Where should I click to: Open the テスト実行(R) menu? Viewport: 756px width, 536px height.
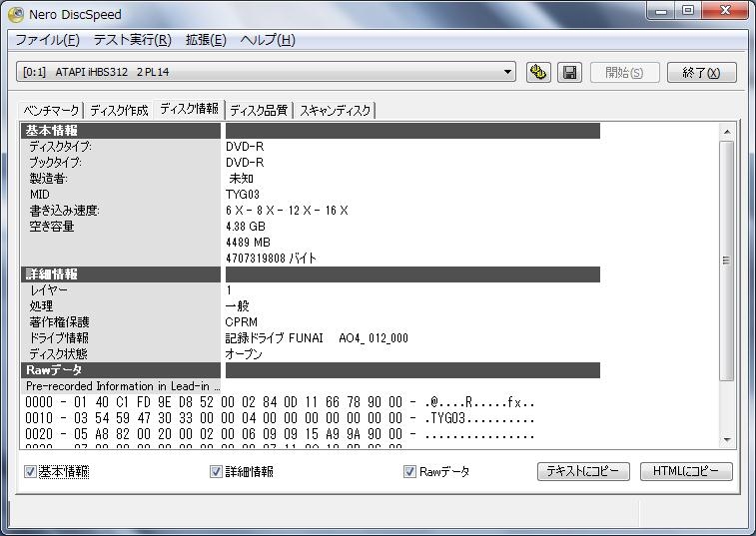[132, 40]
